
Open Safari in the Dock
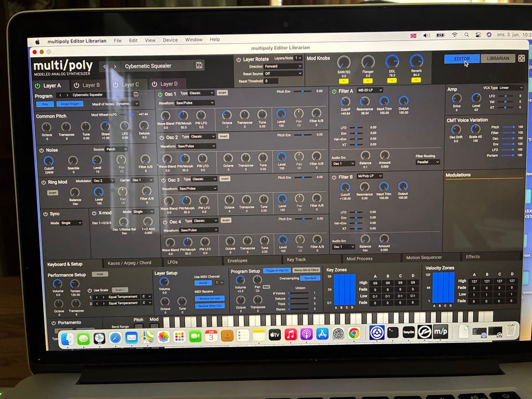115,338
